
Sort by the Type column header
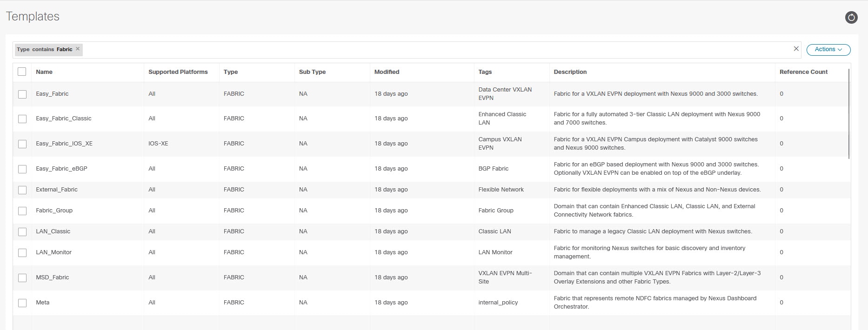231,72
